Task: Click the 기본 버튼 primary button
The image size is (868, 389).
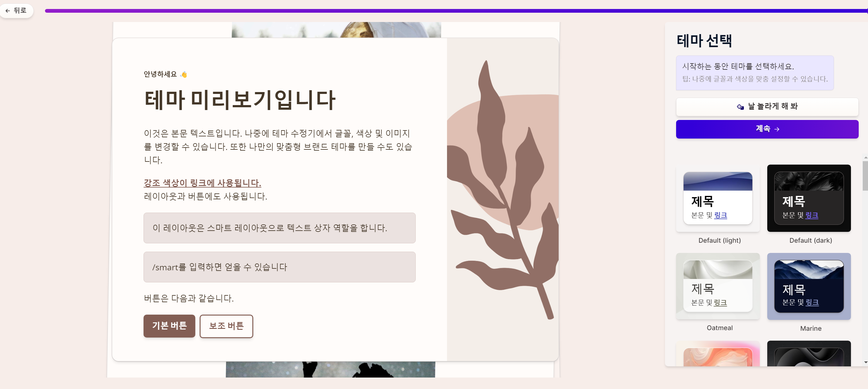Action: (169, 326)
